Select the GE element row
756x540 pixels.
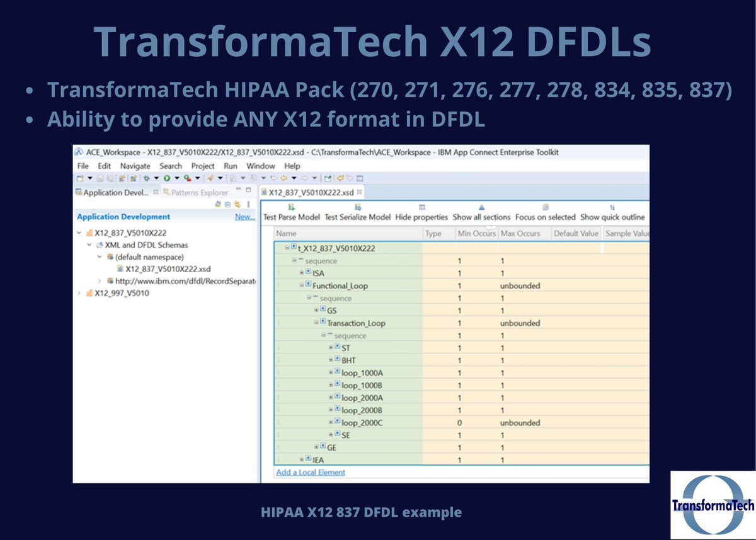click(x=462, y=447)
